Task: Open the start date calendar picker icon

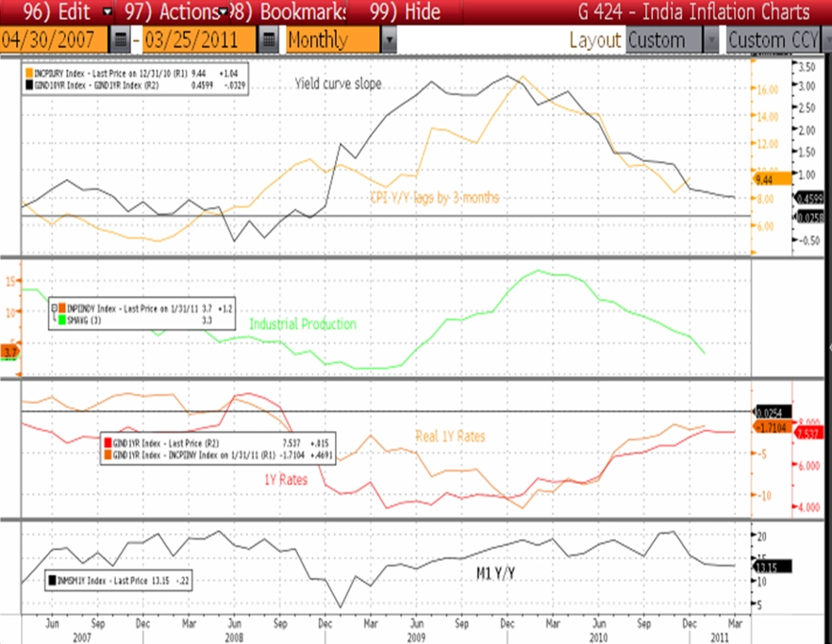Action: (x=121, y=41)
